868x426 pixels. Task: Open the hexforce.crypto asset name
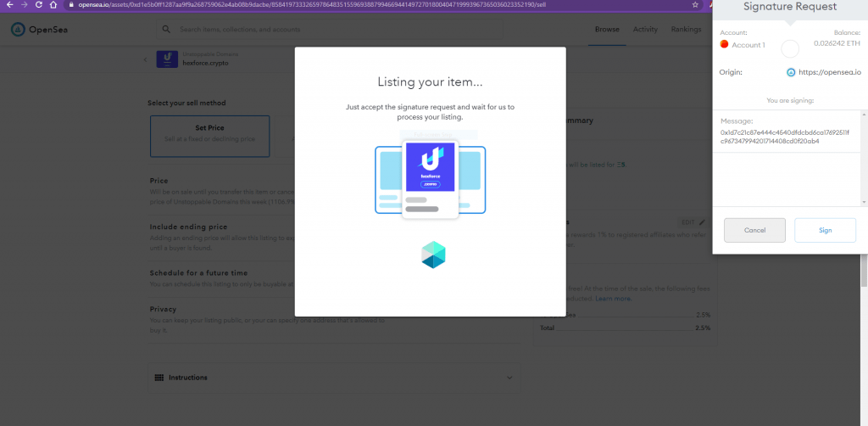pyautogui.click(x=205, y=63)
